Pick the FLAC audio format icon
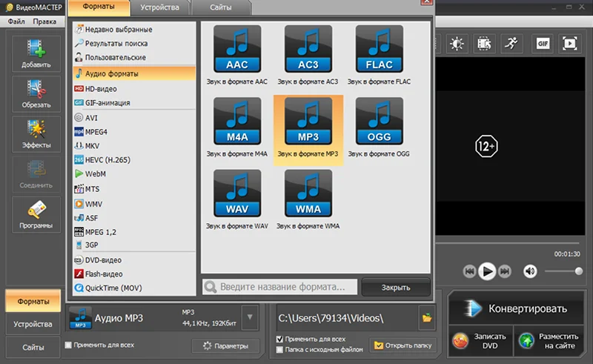The image size is (593, 364). [380, 49]
